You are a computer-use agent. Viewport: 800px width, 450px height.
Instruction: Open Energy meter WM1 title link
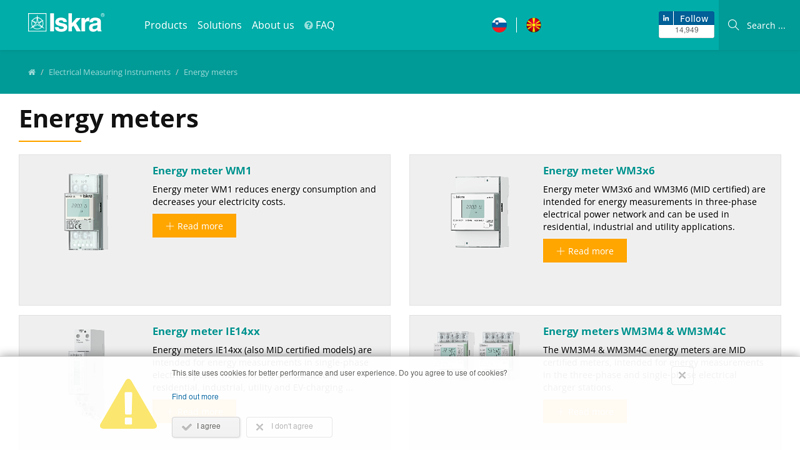(x=202, y=170)
